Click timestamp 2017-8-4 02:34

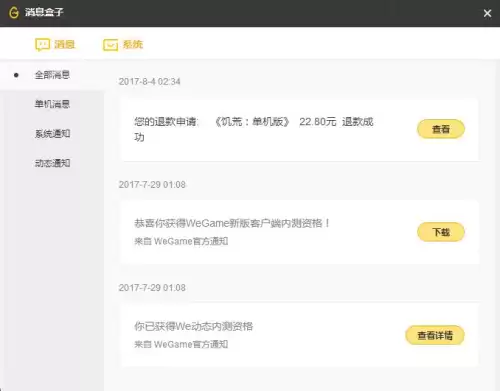(x=149, y=81)
